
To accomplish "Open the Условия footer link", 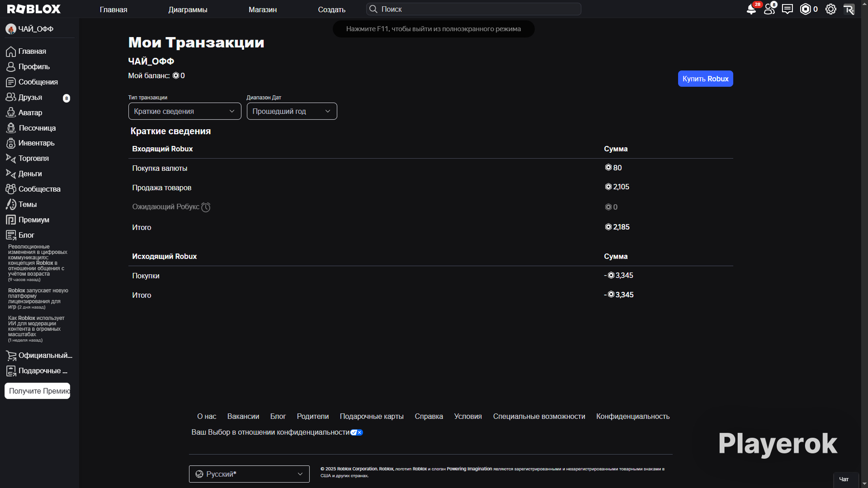I will 468,416.
